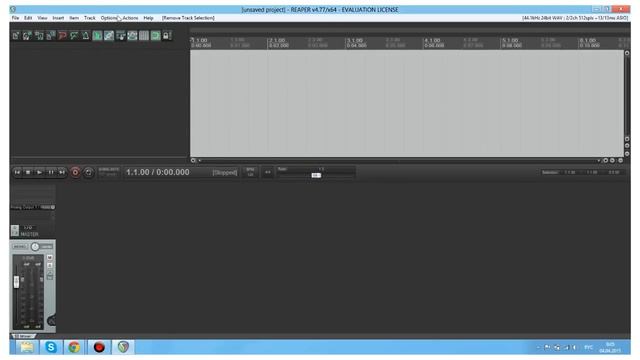640x360 pixels.
Task: Click the red Record button
Action: 75,172
